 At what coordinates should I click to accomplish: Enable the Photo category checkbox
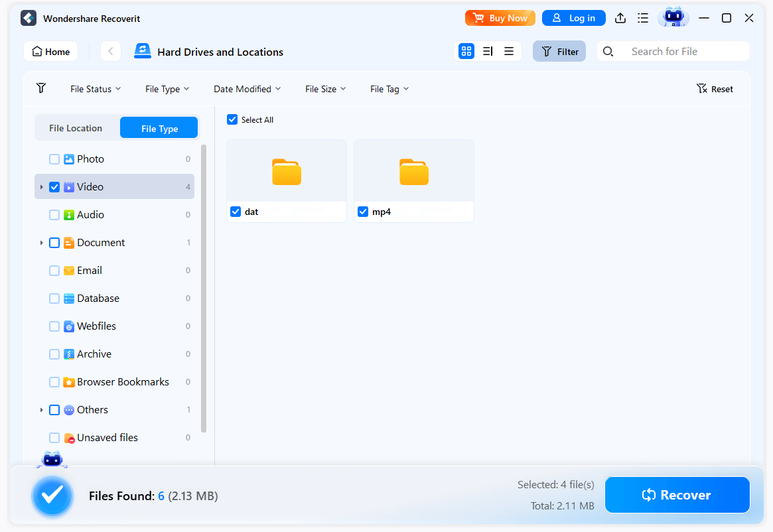(54, 159)
